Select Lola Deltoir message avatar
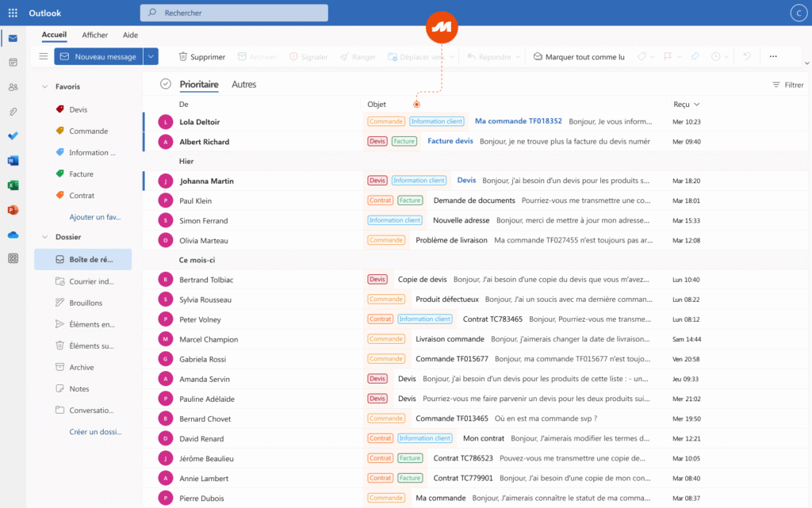The image size is (812, 508). pos(165,122)
